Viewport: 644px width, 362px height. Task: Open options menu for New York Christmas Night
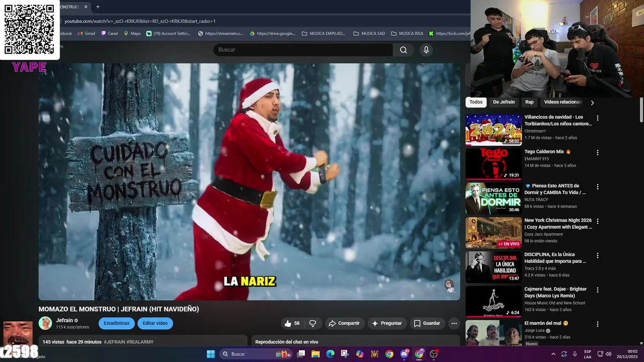pos(598,221)
